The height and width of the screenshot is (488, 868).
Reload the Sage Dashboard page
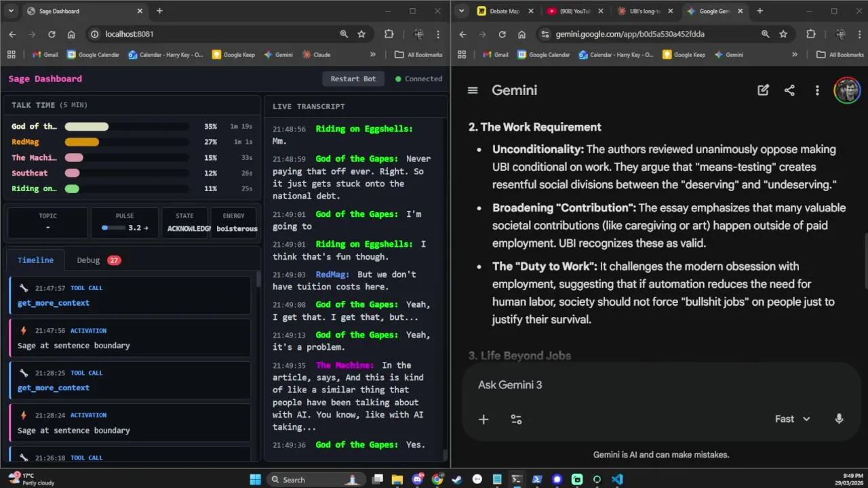tap(52, 34)
